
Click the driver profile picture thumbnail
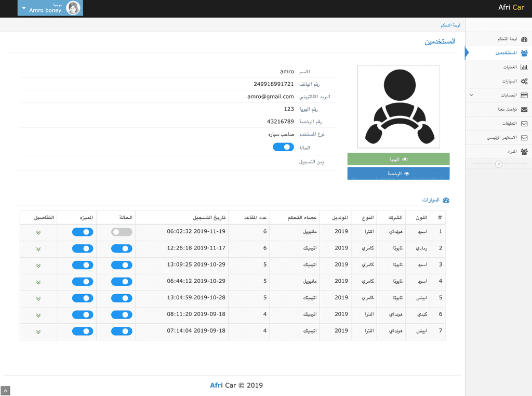[398, 107]
